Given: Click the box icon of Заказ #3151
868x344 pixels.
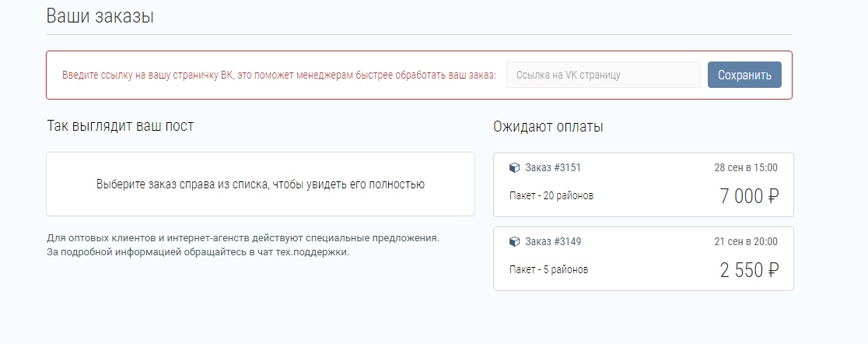Looking at the screenshot, I should [x=514, y=167].
